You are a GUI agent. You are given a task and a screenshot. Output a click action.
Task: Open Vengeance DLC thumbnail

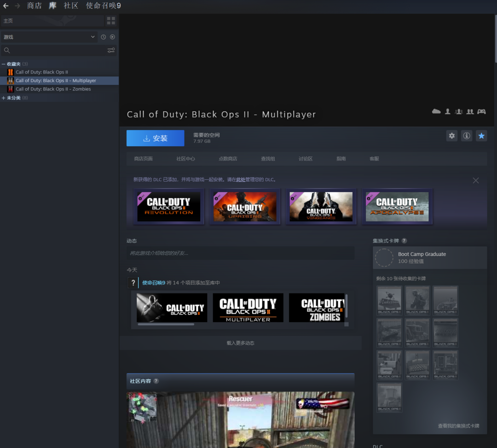pos(321,207)
